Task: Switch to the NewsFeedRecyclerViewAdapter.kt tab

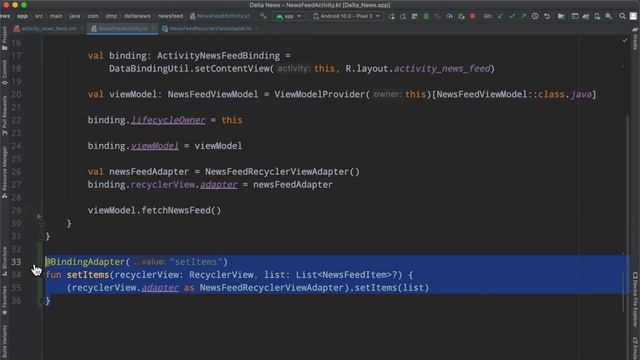Action: pos(210,29)
